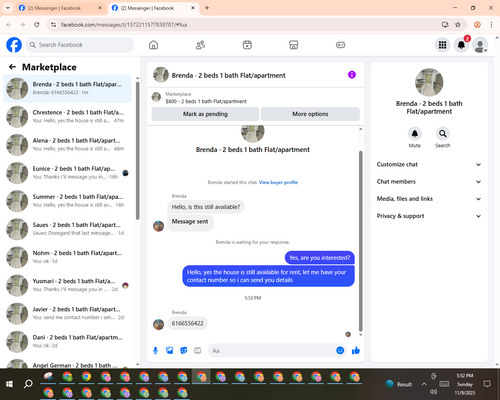This screenshot has height=400, width=500.
Task: Open the Chrestence conversation
Action: coord(67,117)
